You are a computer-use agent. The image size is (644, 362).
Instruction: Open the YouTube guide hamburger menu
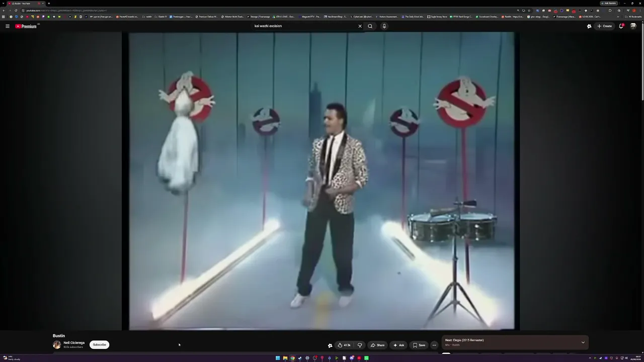[8, 26]
